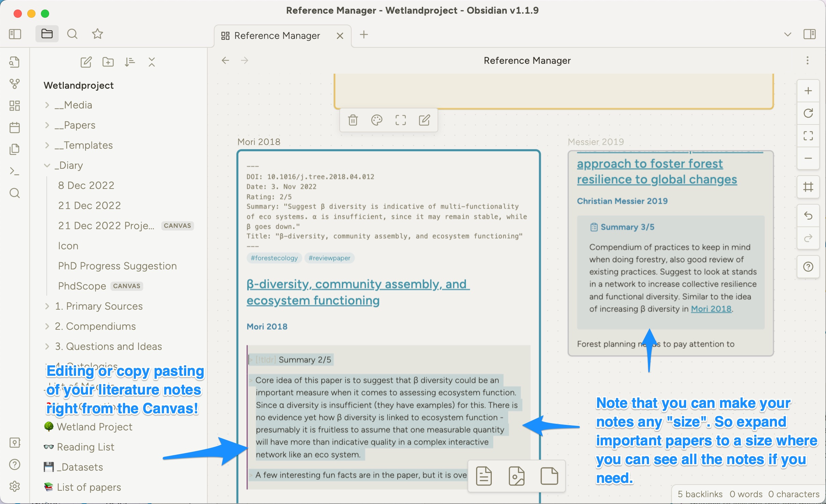
Task: Open card color palette
Action: click(x=377, y=120)
